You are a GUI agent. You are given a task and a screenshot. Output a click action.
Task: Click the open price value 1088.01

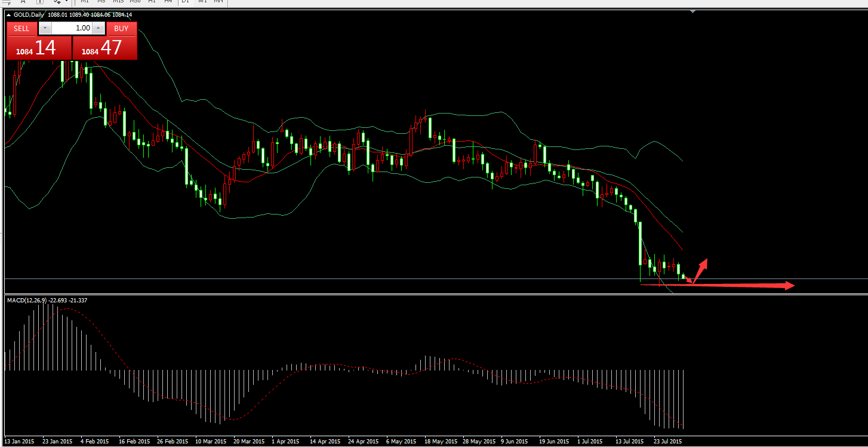click(59, 15)
